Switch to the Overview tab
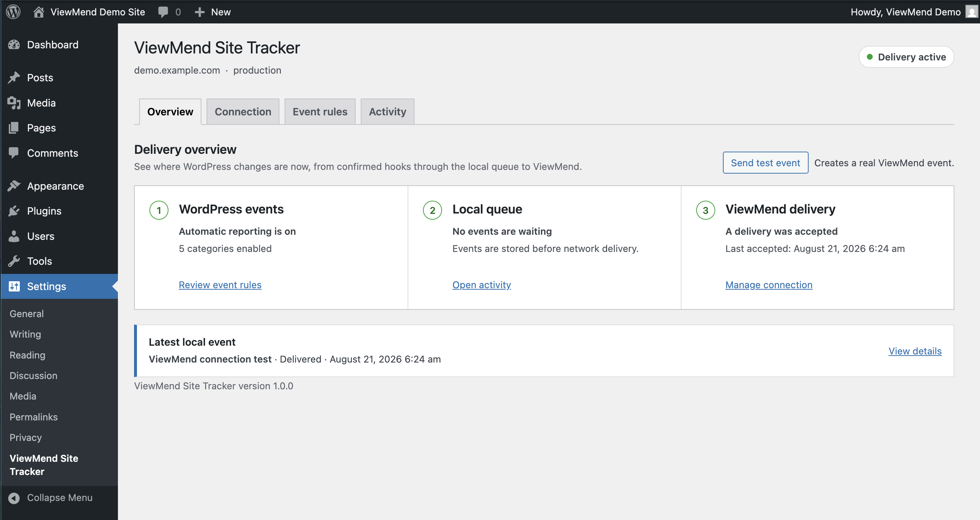 point(170,111)
